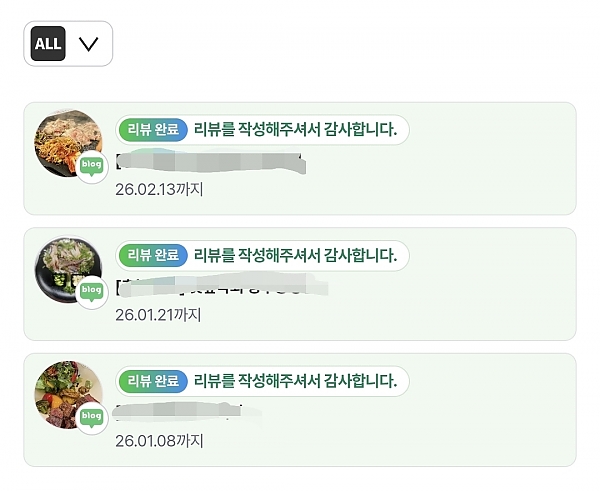
Task: Open the food thumbnail on the 26.02.13 card
Action: pyautogui.click(x=67, y=141)
